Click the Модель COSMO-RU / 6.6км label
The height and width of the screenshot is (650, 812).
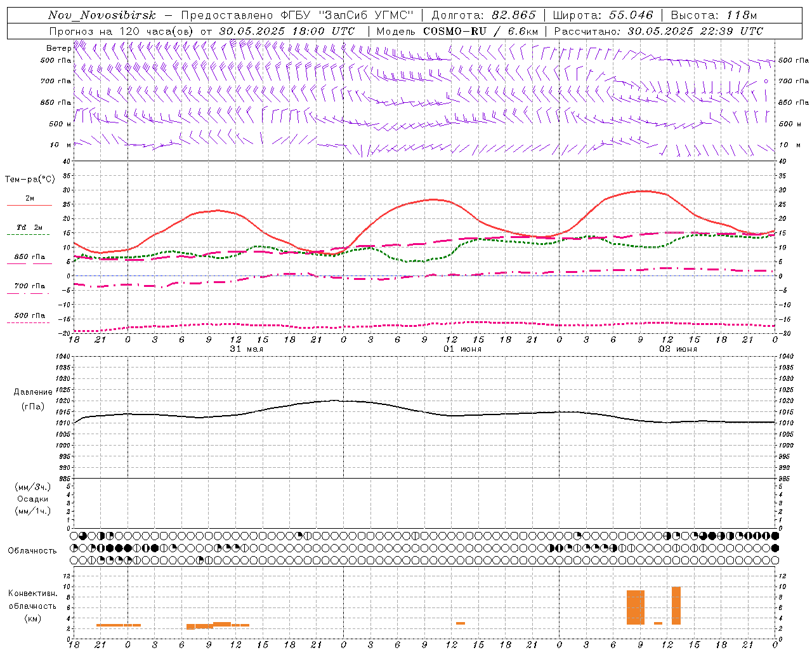click(457, 31)
